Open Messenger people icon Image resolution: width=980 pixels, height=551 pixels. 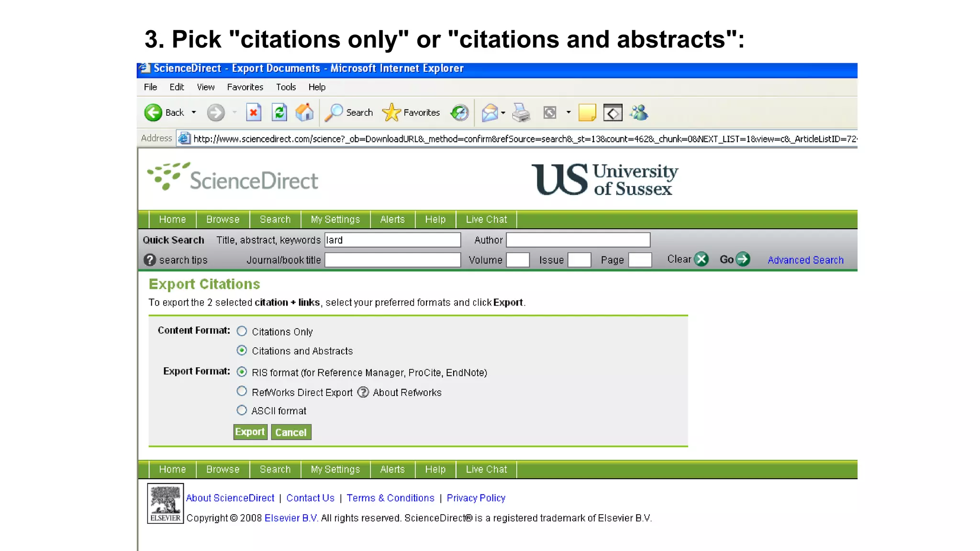click(639, 112)
